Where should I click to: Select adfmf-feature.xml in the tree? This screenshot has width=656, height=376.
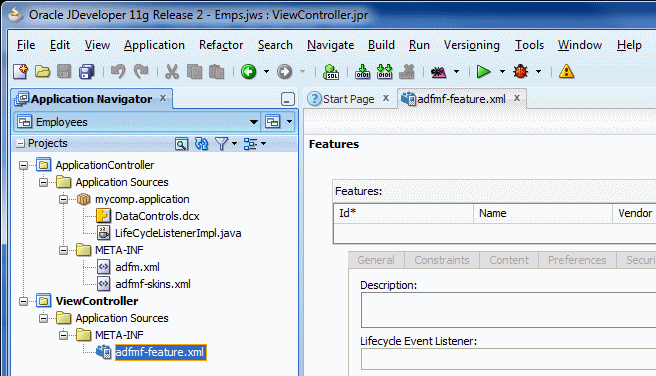(x=160, y=352)
